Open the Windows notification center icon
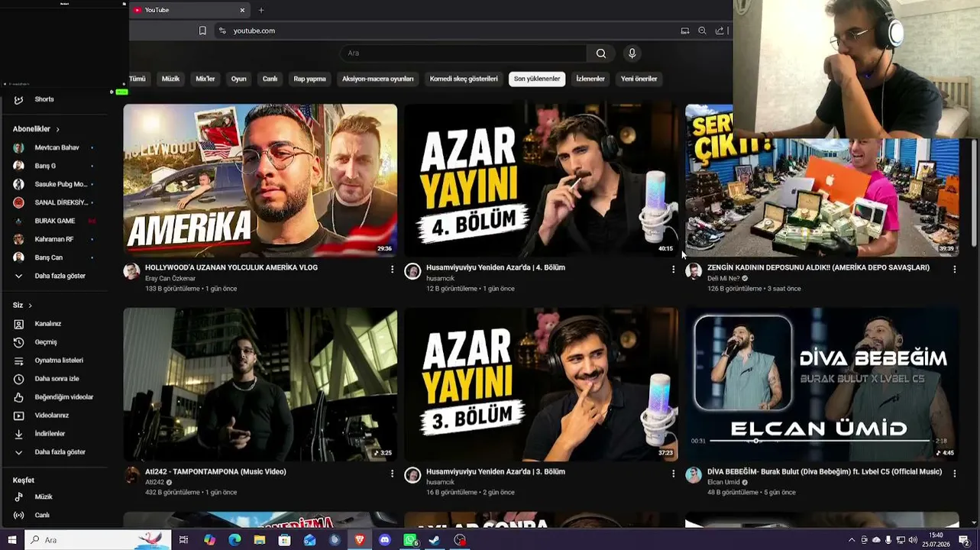980x550 pixels. [964, 540]
